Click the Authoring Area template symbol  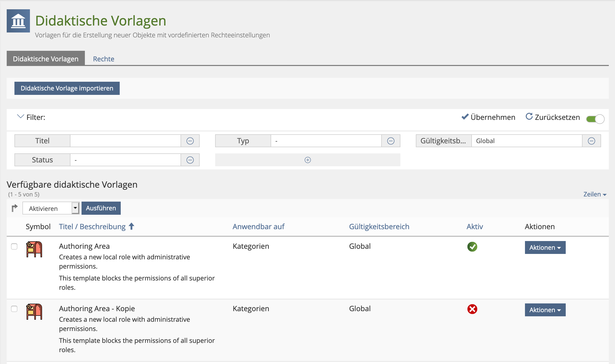pyautogui.click(x=34, y=249)
